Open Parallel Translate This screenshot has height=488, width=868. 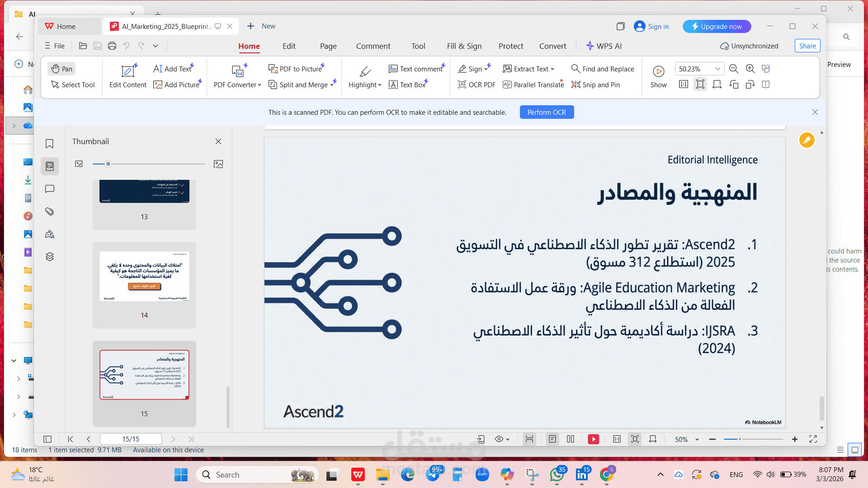point(533,84)
